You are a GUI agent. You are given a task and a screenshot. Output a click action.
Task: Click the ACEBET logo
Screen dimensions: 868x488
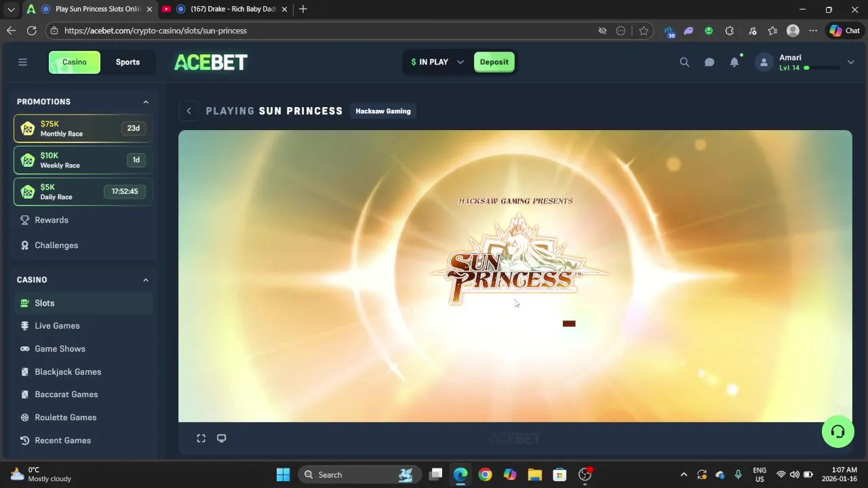(x=211, y=62)
